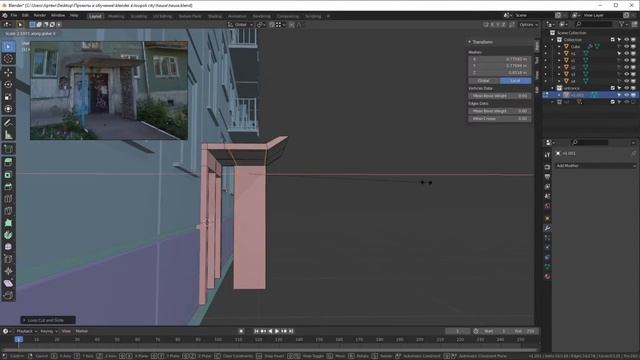Select the Select Box tool

(x=8, y=47)
